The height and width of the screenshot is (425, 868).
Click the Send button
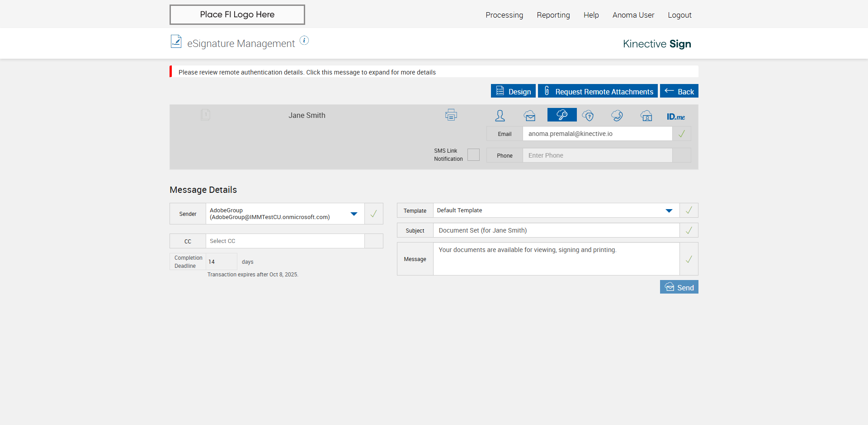pyautogui.click(x=679, y=287)
